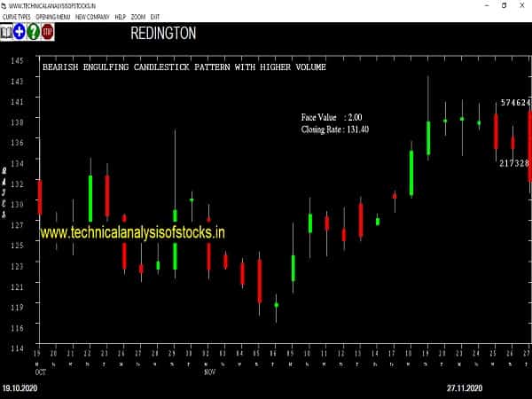The image size is (532, 399).
Task: Open the Help menu
Action: tap(120, 17)
